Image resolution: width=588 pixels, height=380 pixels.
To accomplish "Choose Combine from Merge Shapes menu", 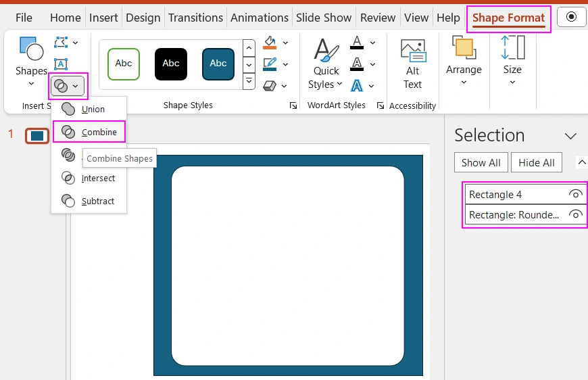I will 89,132.
